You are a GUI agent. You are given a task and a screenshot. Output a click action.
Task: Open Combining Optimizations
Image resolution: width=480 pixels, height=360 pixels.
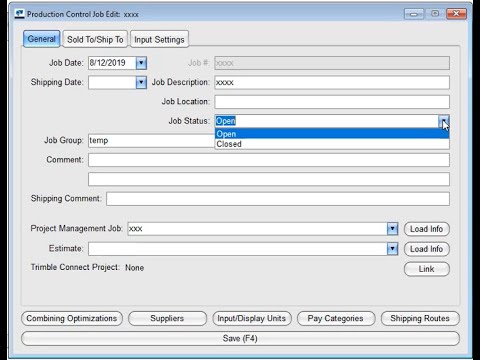pyautogui.click(x=72, y=318)
